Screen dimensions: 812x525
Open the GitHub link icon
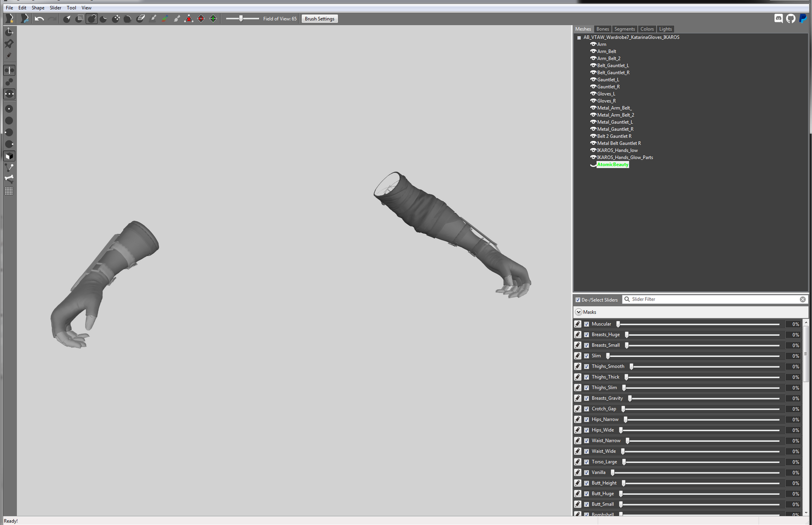tap(791, 18)
